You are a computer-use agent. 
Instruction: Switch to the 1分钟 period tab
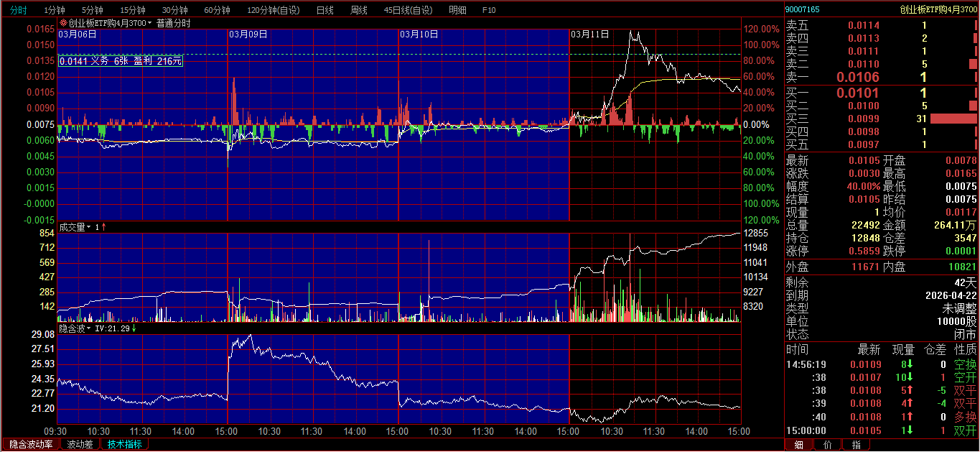(55, 10)
